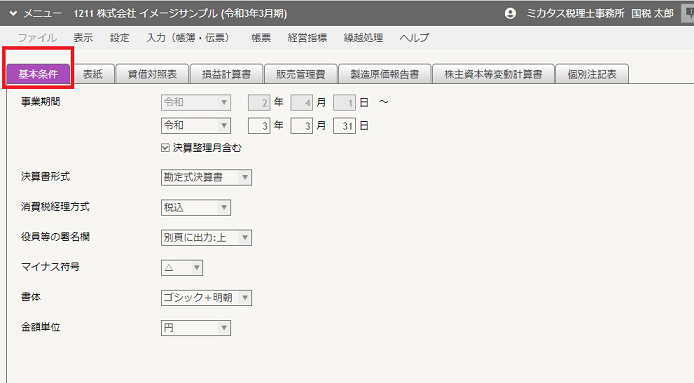This screenshot has width=694, height=383.
Task: Open the ヘルプ menu
Action: coord(414,38)
